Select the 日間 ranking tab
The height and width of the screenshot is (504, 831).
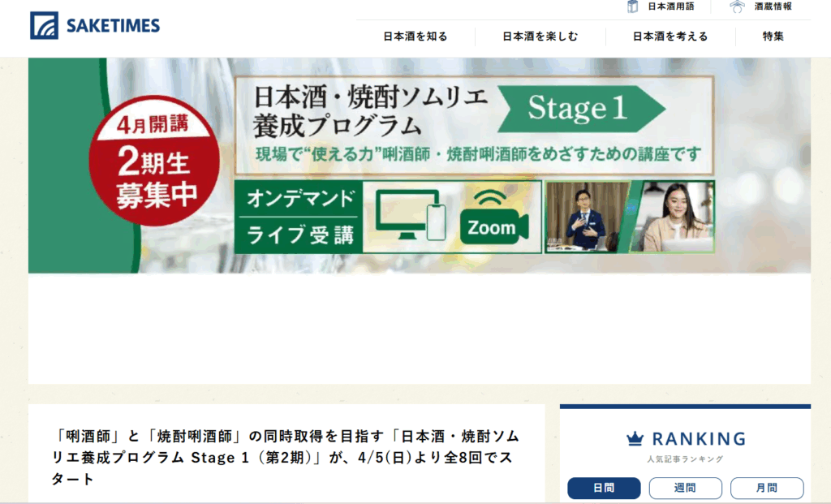(x=604, y=488)
